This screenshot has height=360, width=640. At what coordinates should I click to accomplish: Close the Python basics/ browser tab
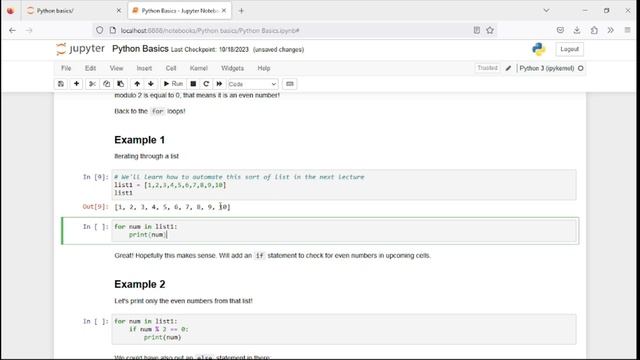(x=118, y=11)
